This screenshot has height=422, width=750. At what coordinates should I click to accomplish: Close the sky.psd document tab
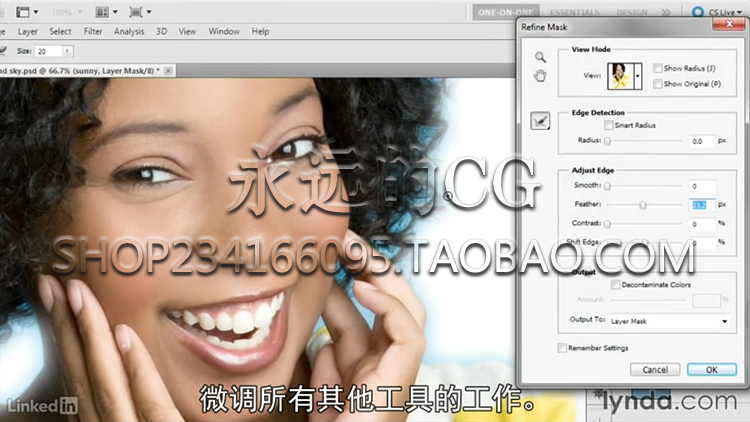tap(168, 71)
